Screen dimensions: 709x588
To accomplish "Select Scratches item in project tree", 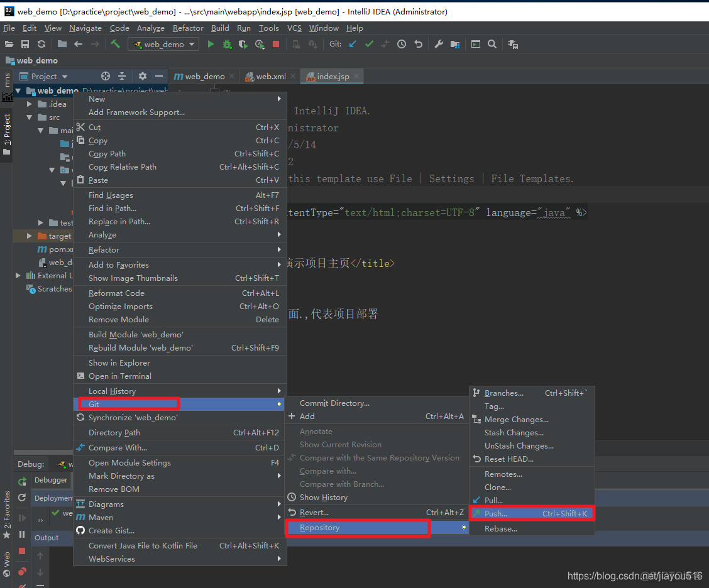I will coord(49,289).
